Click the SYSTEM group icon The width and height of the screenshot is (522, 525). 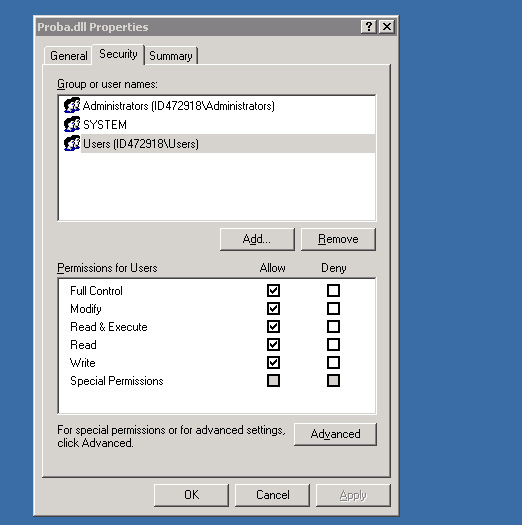72,125
